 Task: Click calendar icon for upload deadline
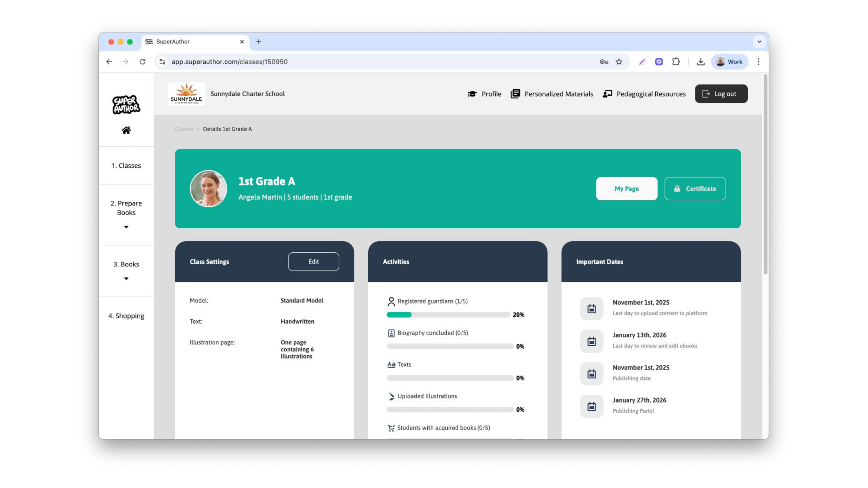(591, 308)
